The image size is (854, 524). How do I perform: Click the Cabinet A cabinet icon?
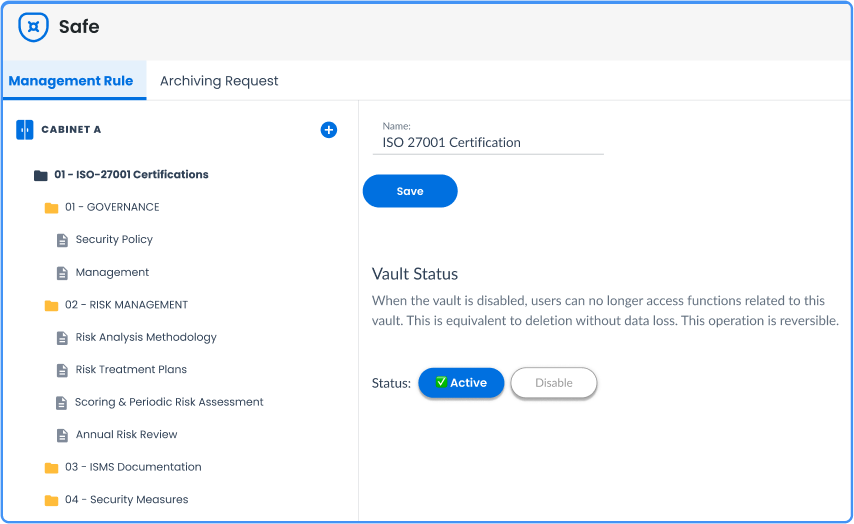tap(25, 130)
